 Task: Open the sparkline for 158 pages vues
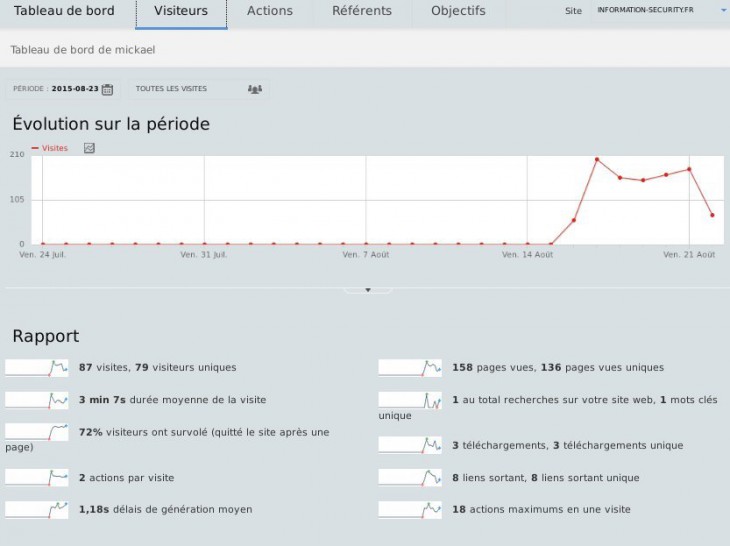click(410, 368)
